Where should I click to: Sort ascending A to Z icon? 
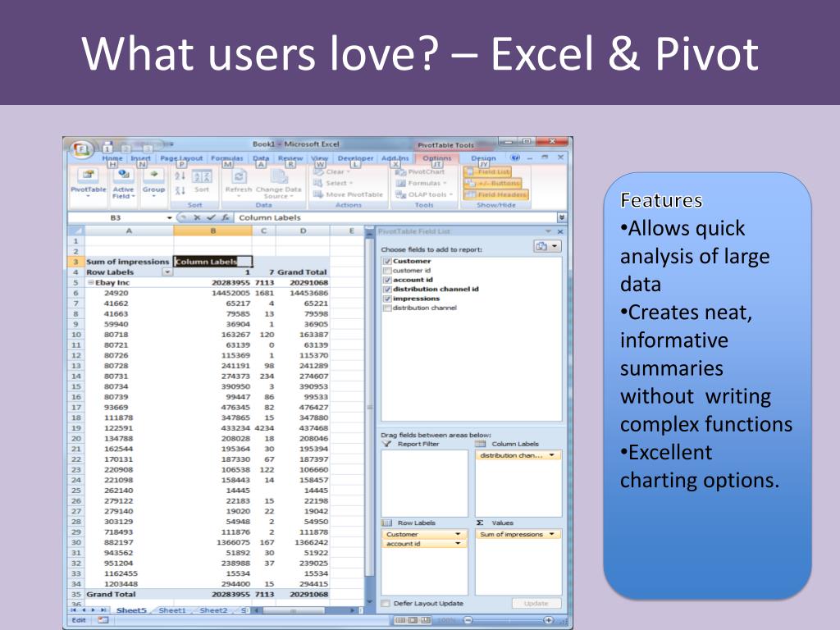(x=180, y=176)
